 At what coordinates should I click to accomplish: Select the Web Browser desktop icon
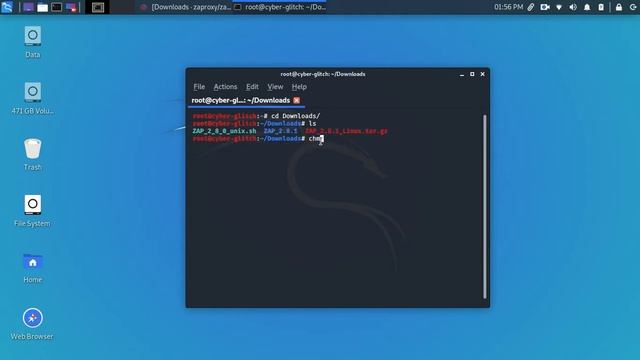coord(33,324)
